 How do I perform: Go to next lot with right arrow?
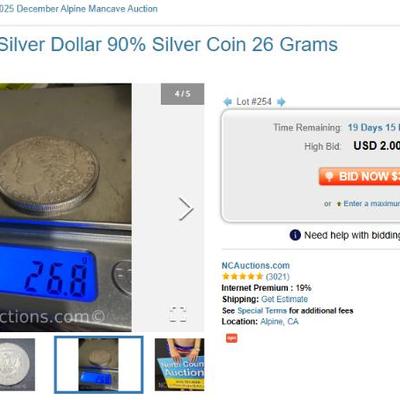click(x=281, y=102)
